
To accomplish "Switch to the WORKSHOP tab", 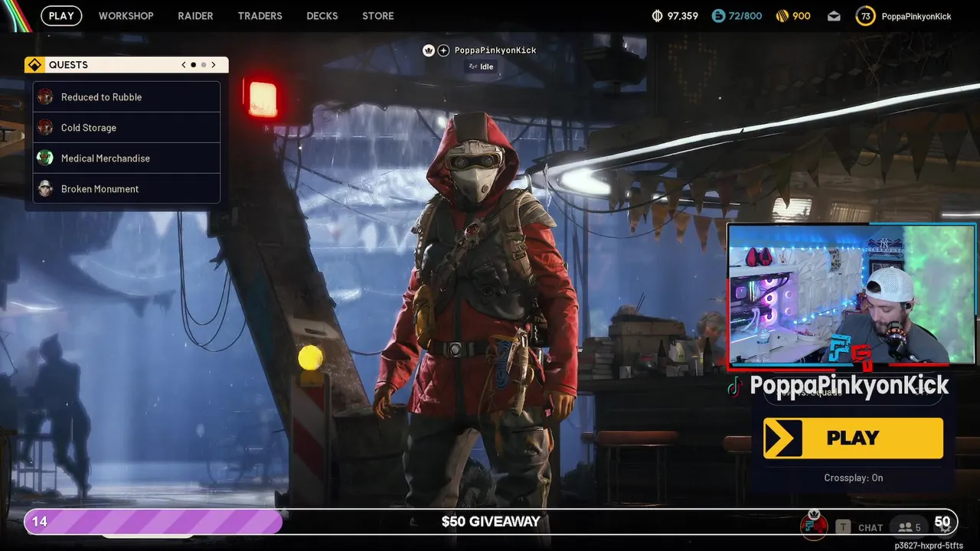I will (126, 15).
